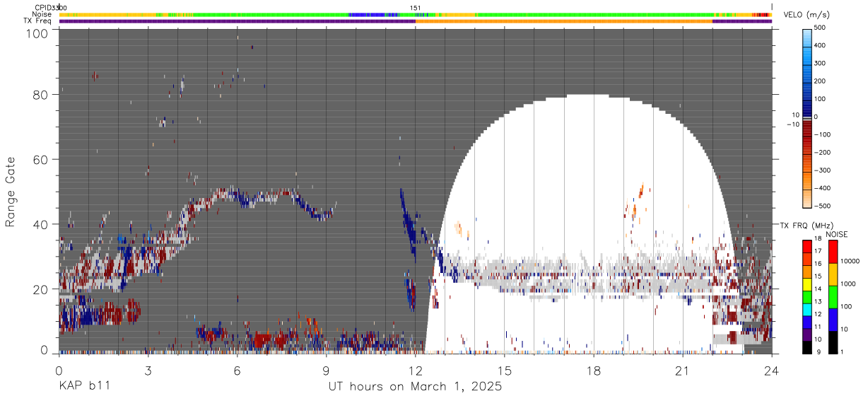
Task: Click the purple TX FRQ legend swatch
Action: (x=807, y=336)
